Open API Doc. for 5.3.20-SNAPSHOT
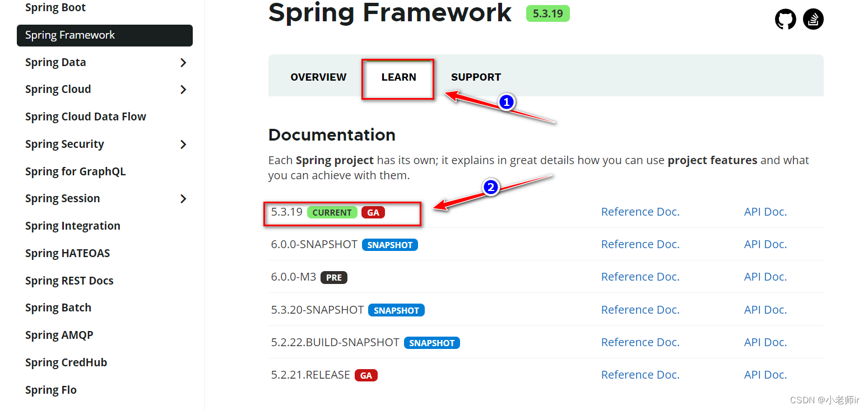Viewport: 868px width, 410px height. (x=765, y=310)
